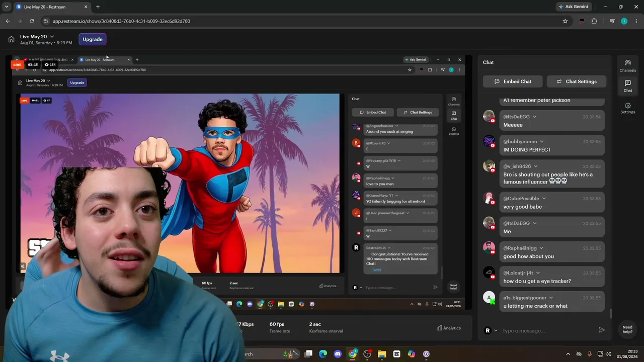Click the Type a message input field
This screenshot has width=644, height=362.
coord(548,330)
